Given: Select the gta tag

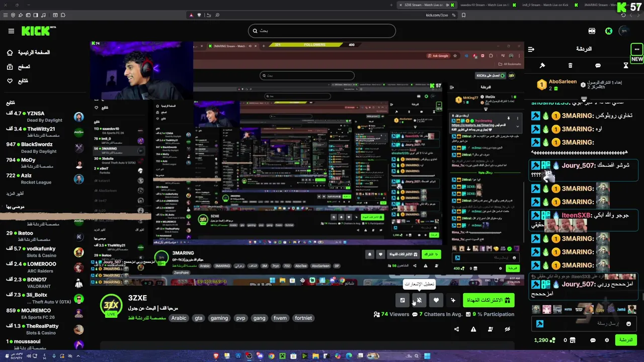Looking at the screenshot, I should coord(198,318).
